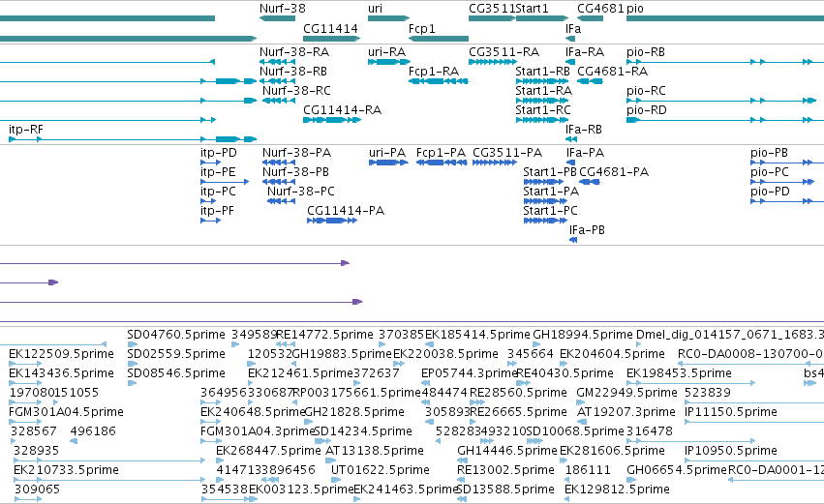Screen dimensions: 824x504
Task: Select the IFa-RB transcript
Action: (570, 139)
